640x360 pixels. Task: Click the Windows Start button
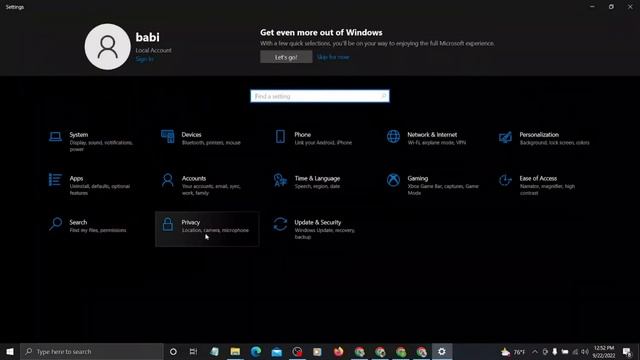[10, 351]
